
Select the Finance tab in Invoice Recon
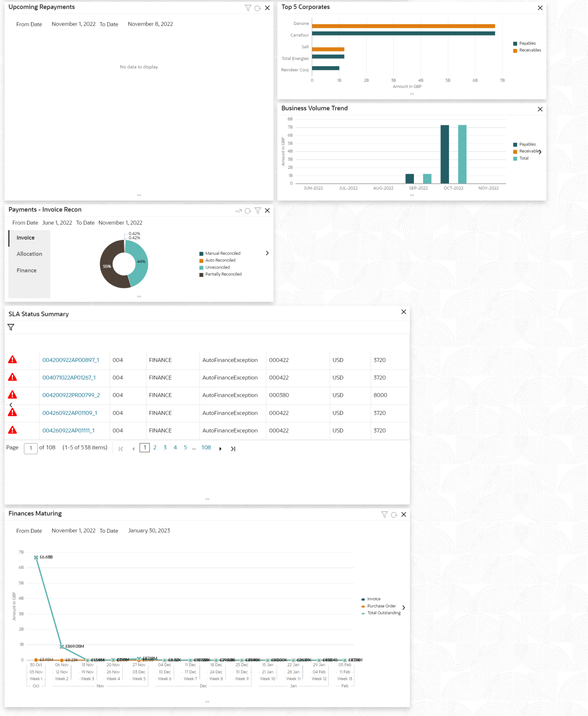coord(30,270)
